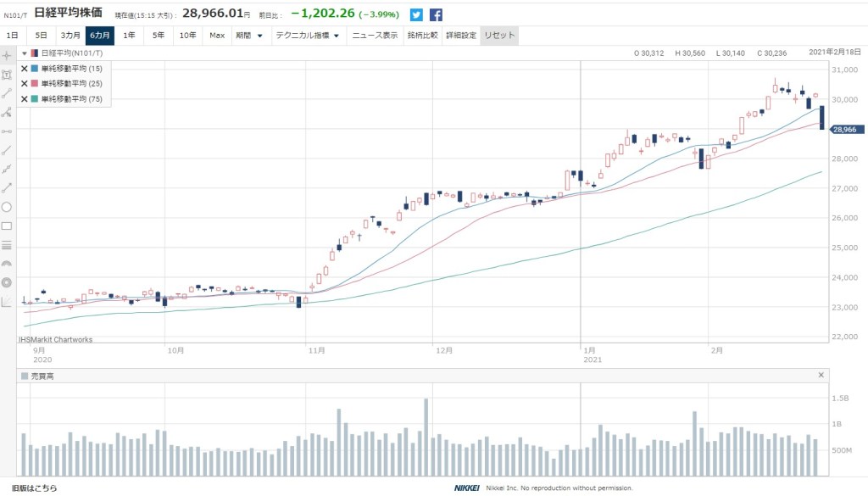Click the リセット reset button

498,36
